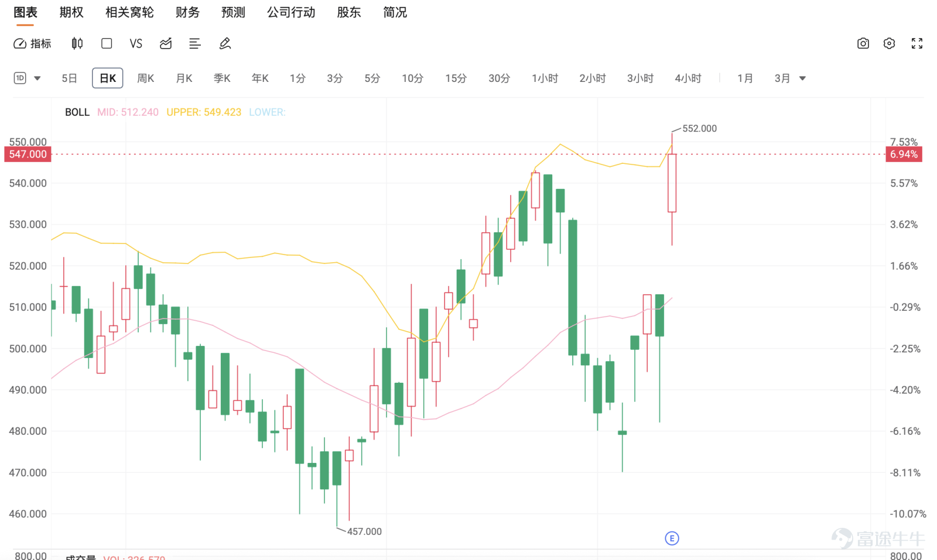Open the 简况 tab
This screenshot has height=560, width=937.
tap(395, 12)
